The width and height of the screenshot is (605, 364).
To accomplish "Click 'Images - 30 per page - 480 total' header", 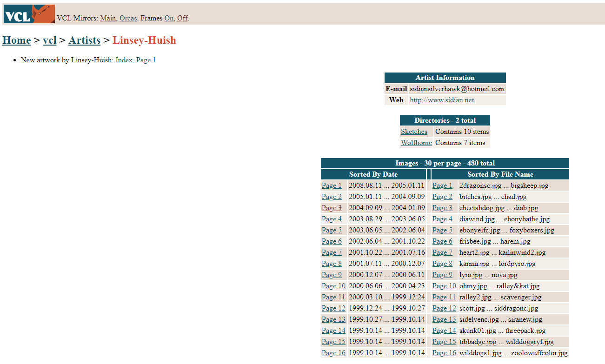I will (x=445, y=163).
